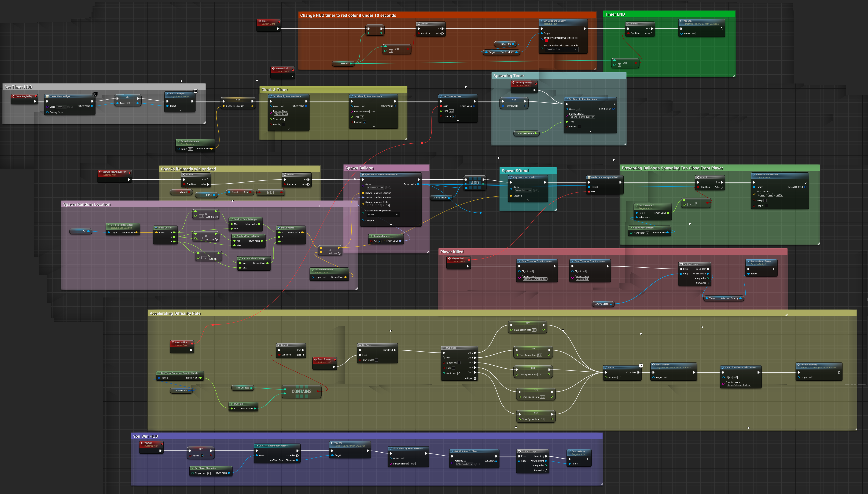Click the red Specified Color swatch
The width and height of the screenshot is (868, 494).
tap(547, 41)
